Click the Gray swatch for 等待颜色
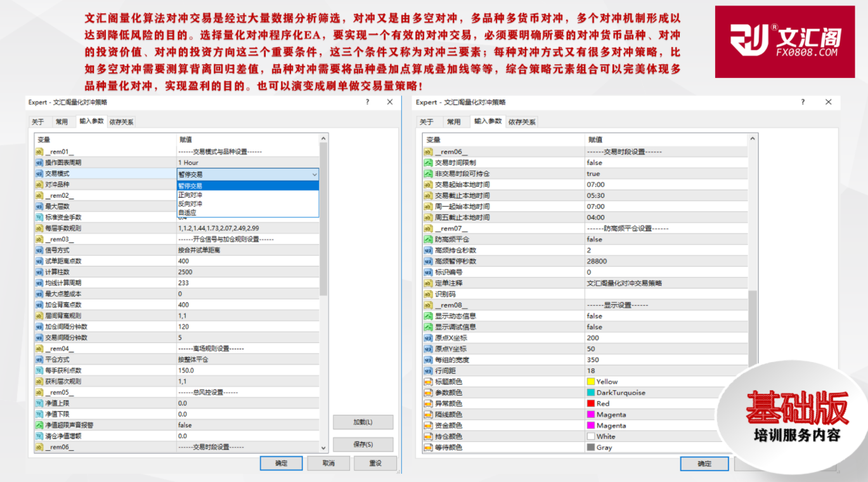The image size is (868, 482). 591,447
